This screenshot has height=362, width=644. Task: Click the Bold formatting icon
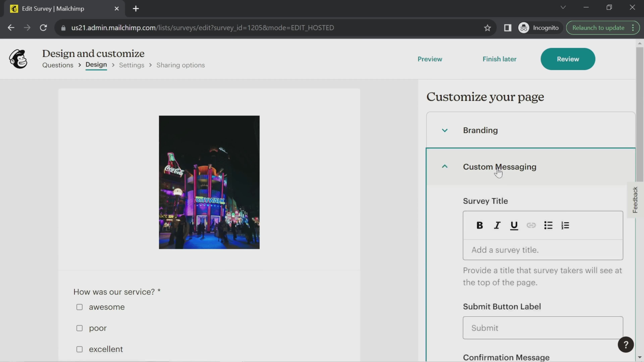click(480, 225)
